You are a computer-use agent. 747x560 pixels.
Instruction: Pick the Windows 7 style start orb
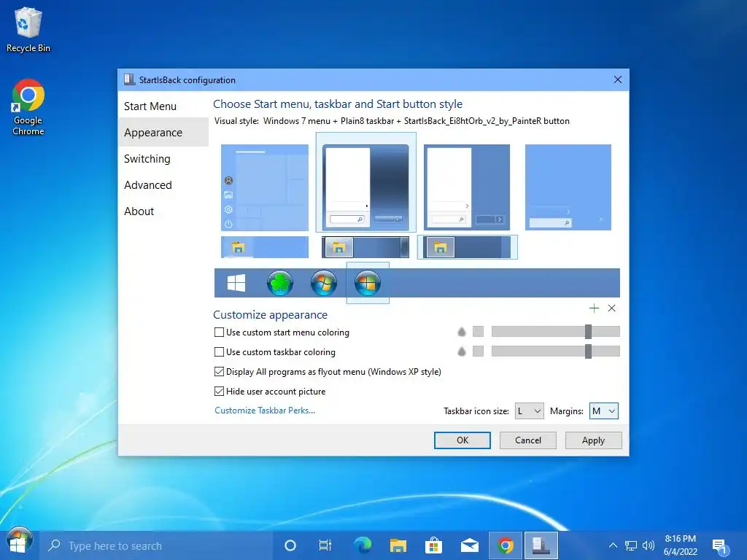pyautogui.click(x=323, y=283)
